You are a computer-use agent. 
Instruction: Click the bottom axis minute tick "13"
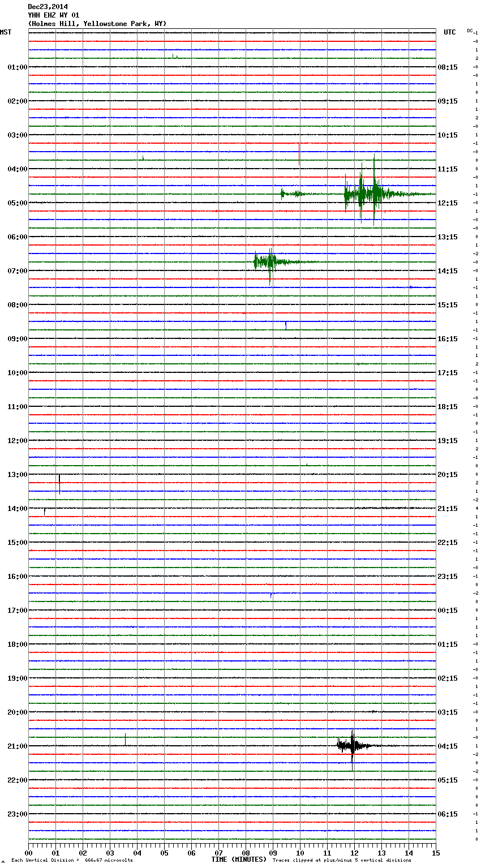pos(381,853)
